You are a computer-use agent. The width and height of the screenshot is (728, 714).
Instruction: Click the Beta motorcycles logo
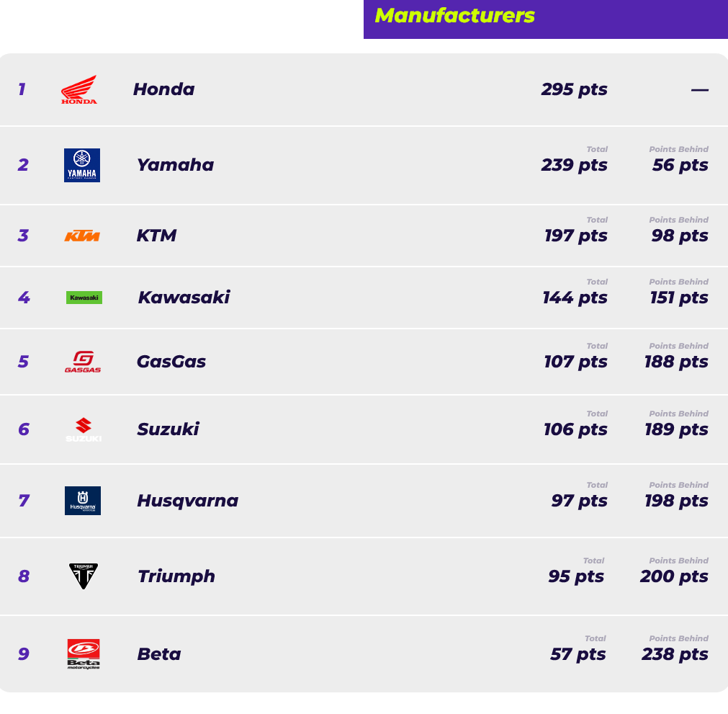[x=84, y=654]
